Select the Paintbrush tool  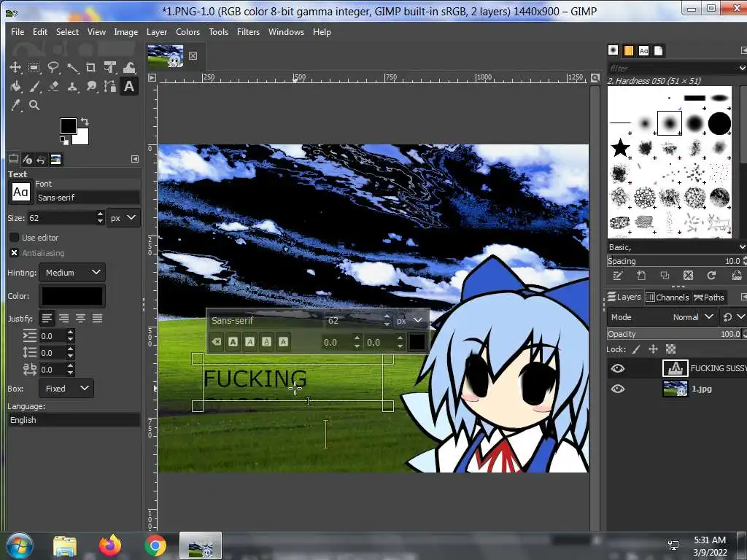click(x=34, y=87)
